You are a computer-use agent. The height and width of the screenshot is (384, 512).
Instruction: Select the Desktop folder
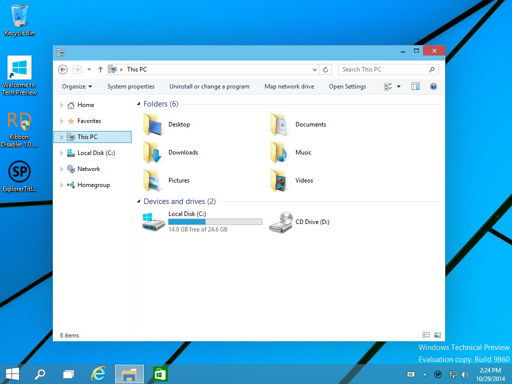167,124
